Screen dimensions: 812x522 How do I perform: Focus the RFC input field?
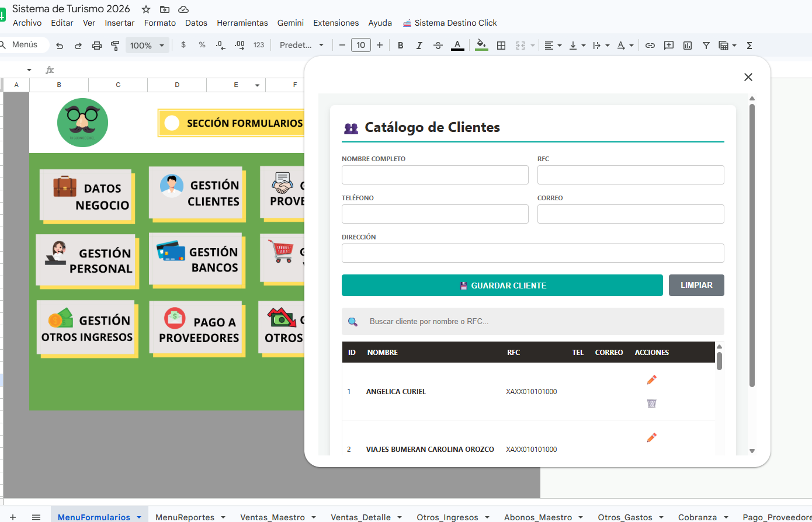631,175
